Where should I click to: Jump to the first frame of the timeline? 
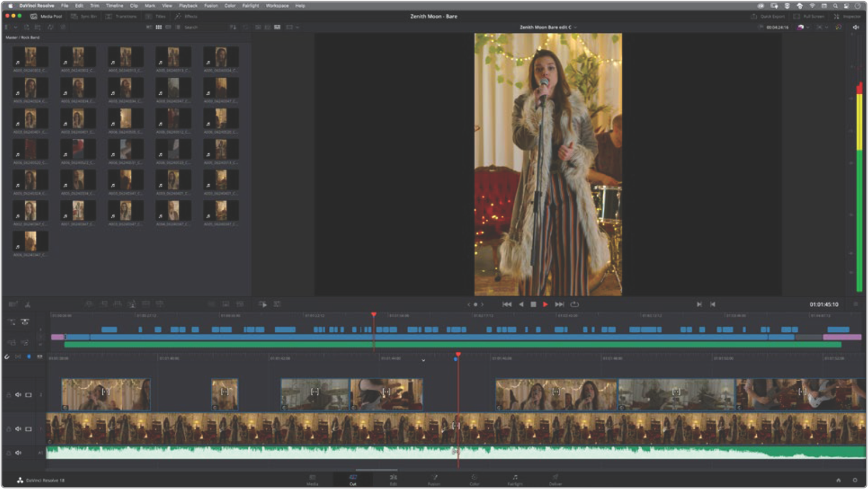click(x=507, y=304)
